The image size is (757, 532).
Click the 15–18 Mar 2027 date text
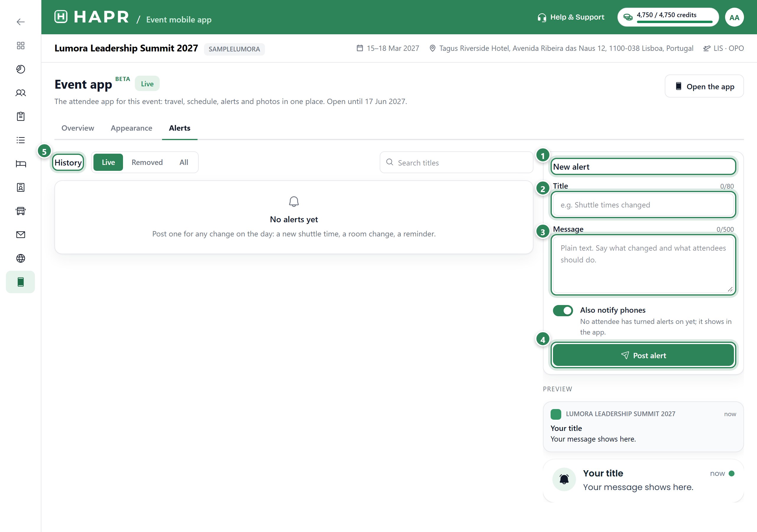click(x=393, y=48)
